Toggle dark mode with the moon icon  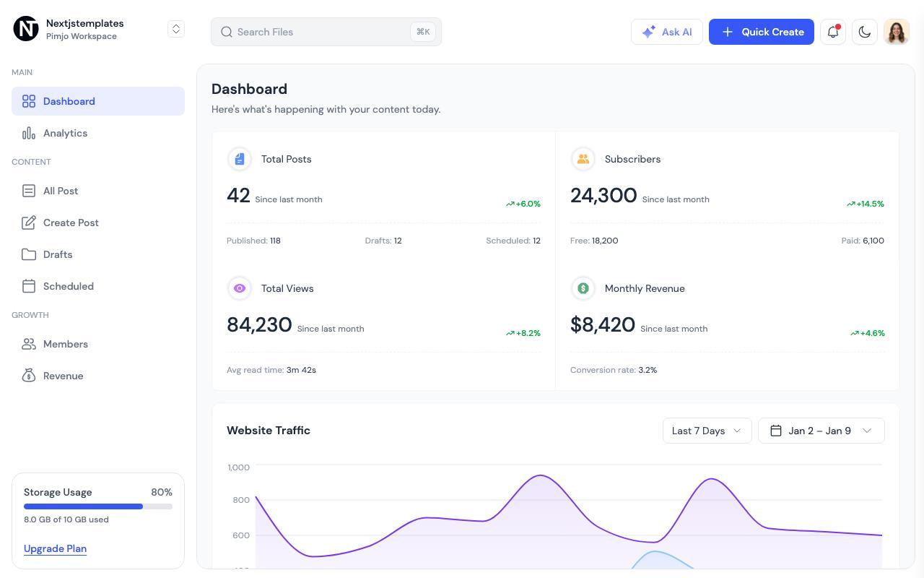click(x=865, y=32)
